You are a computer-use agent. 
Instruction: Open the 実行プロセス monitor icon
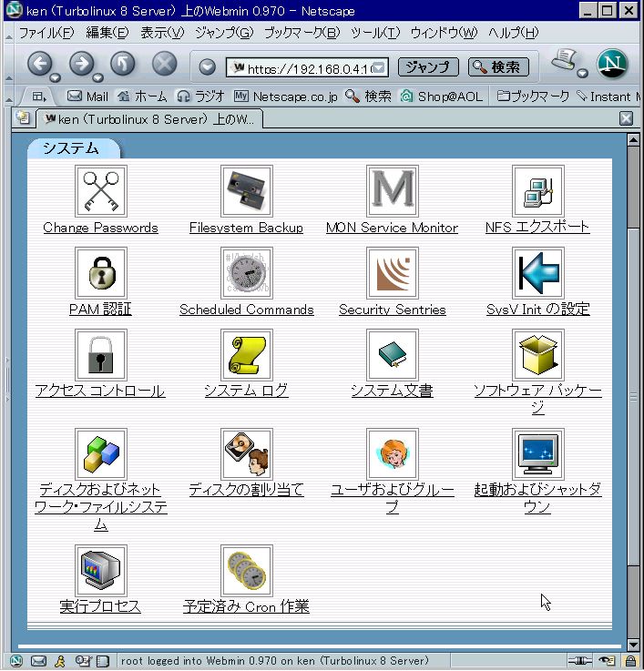pyautogui.click(x=100, y=571)
